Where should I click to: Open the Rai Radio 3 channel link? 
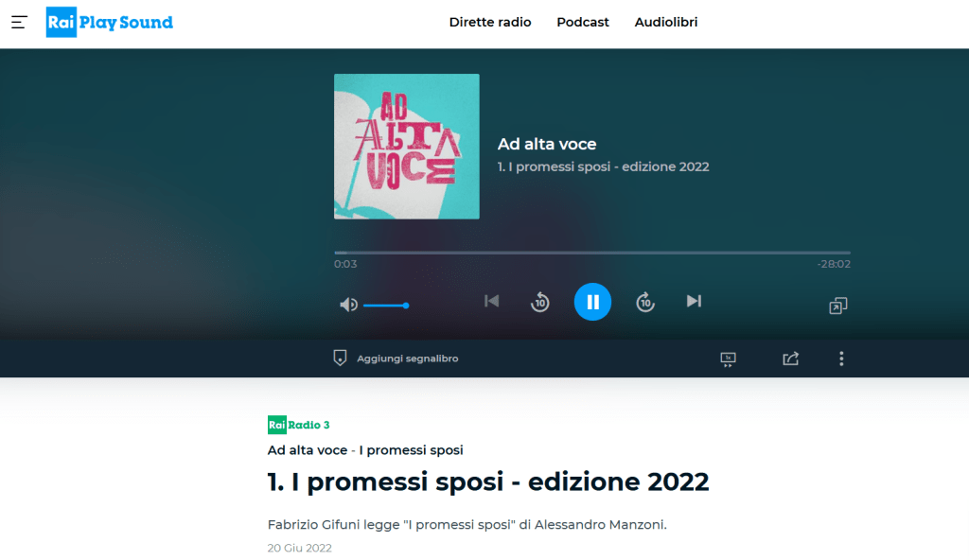click(x=299, y=425)
